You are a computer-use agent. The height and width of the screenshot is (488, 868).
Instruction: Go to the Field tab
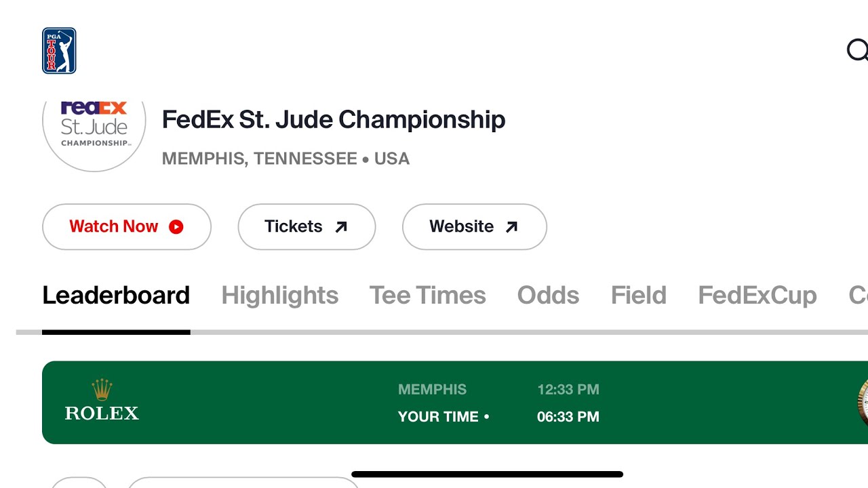tap(638, 296)
